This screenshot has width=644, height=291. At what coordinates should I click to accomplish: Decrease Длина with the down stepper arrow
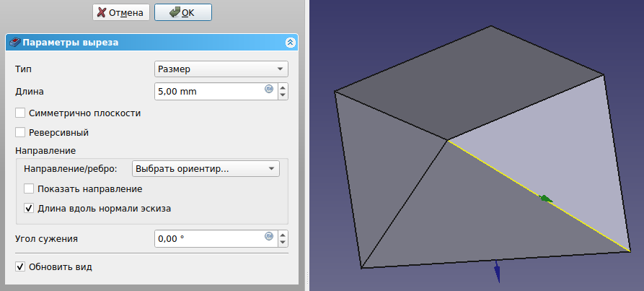pos(283,96)
